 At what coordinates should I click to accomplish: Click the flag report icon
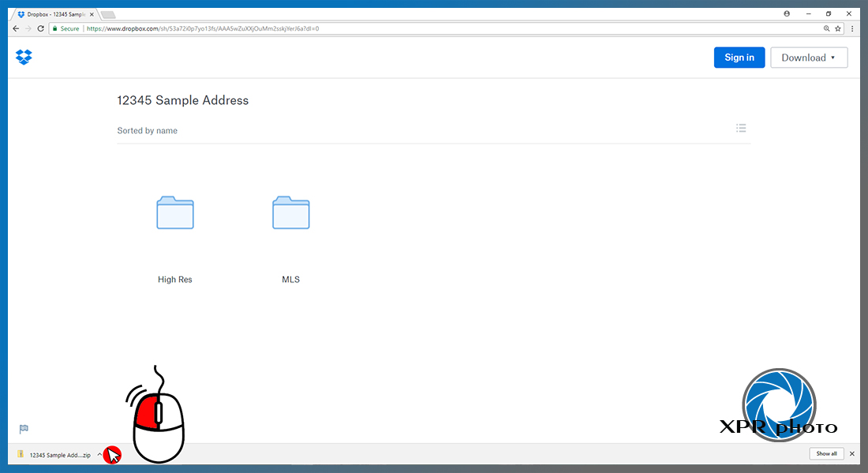point(24,429)
